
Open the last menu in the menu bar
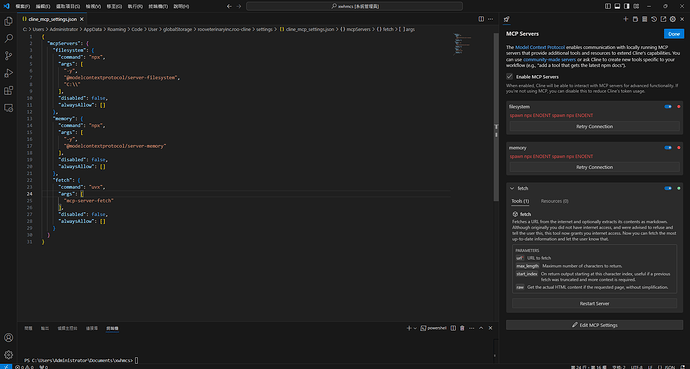[x=181, y=7]
